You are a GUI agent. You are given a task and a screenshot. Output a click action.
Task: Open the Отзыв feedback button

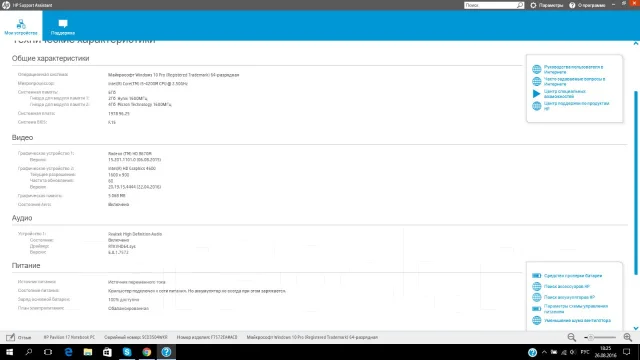(x=18, y=337)
